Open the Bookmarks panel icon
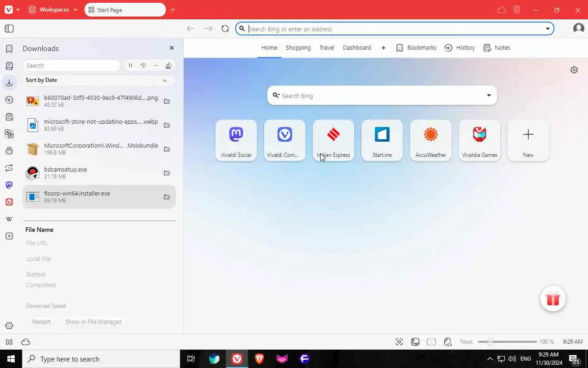 (9, 49)
